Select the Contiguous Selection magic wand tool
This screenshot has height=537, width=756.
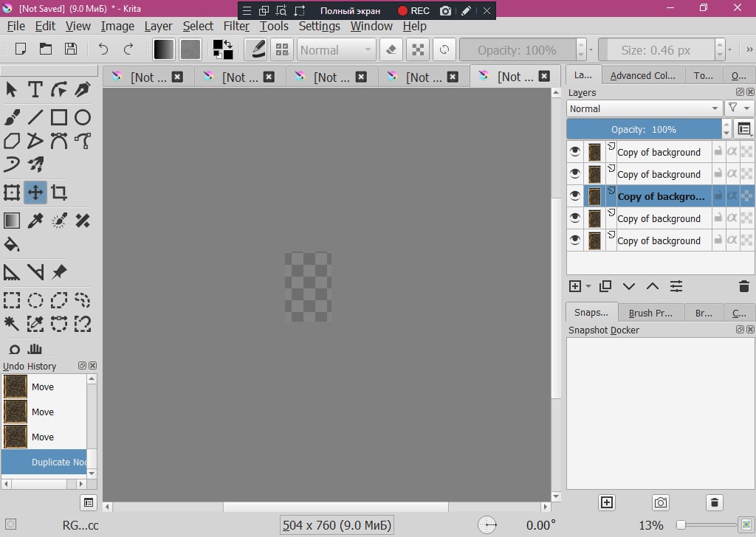click(x=12, y=324)
